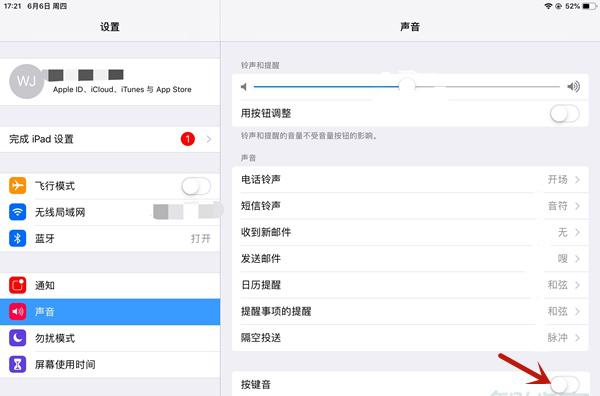Screen dimensions: 600x396
Task: Tap the red notification badge 1
Action: click(x=188, y=139)
